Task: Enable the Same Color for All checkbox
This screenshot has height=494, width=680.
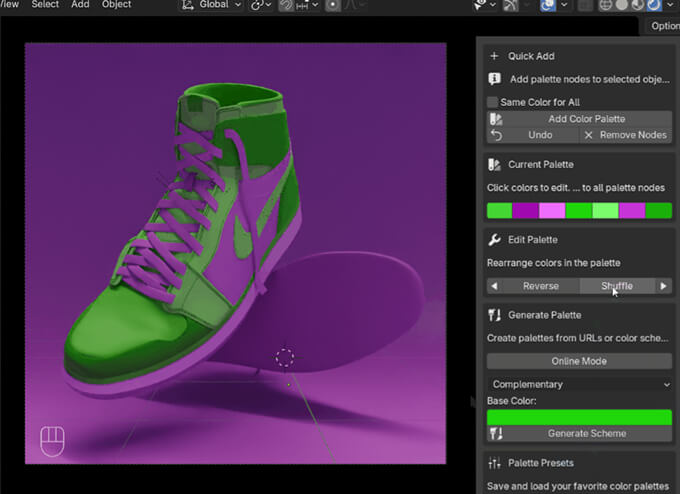Action: pyautogui.click(x=493, y=102)
